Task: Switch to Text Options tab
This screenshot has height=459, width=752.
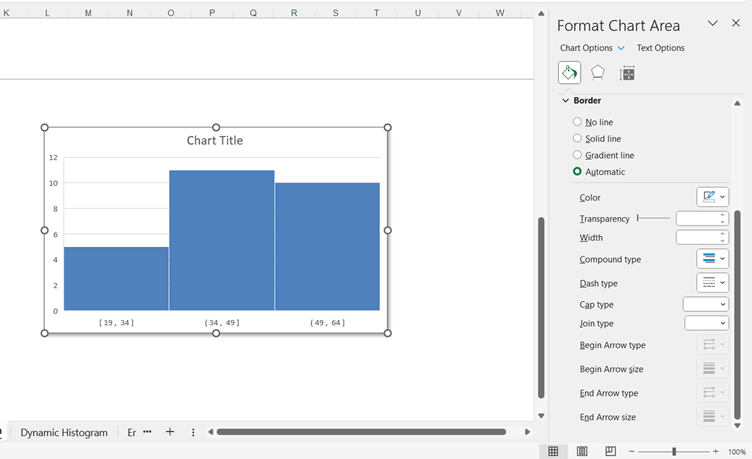Action: (660, 48)
